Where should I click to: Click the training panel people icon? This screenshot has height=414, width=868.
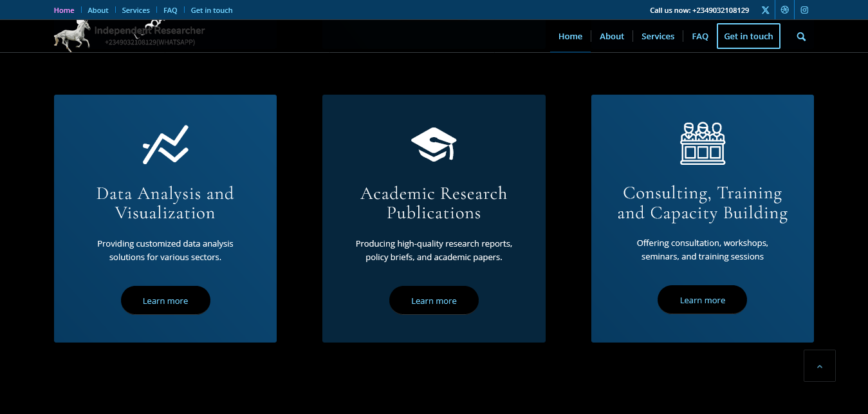tap(702, 143)
